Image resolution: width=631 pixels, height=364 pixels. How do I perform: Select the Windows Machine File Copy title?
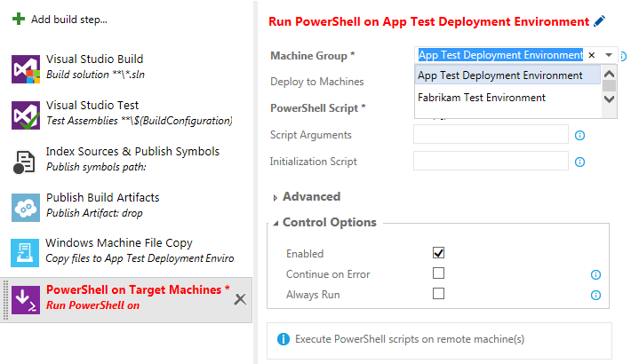point(119,243)
